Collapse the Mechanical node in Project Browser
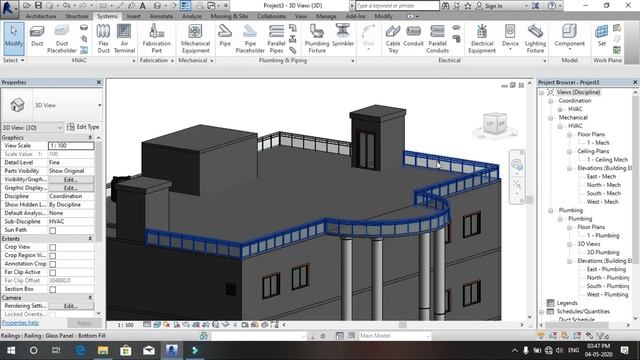Screen dimensions: 640x360 551,118
